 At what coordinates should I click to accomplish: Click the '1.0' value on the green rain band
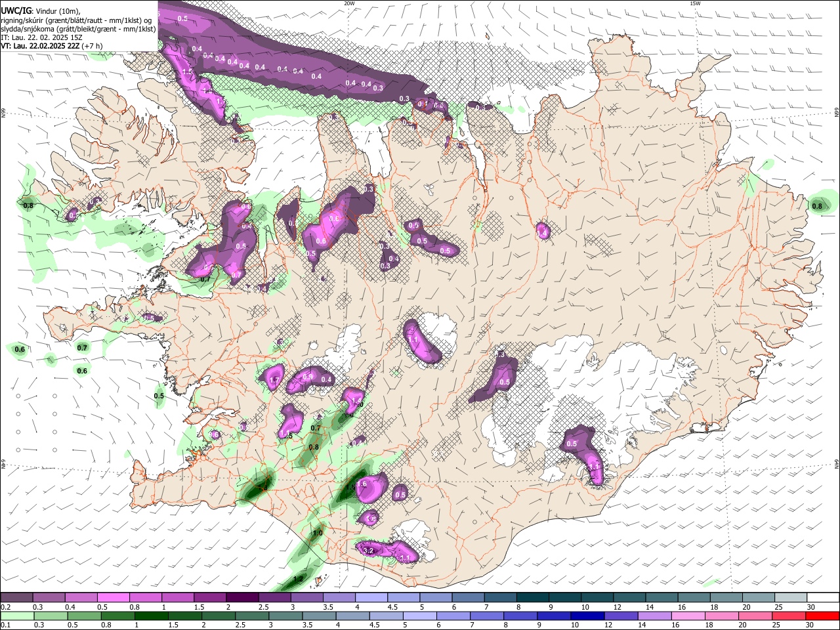318,534
